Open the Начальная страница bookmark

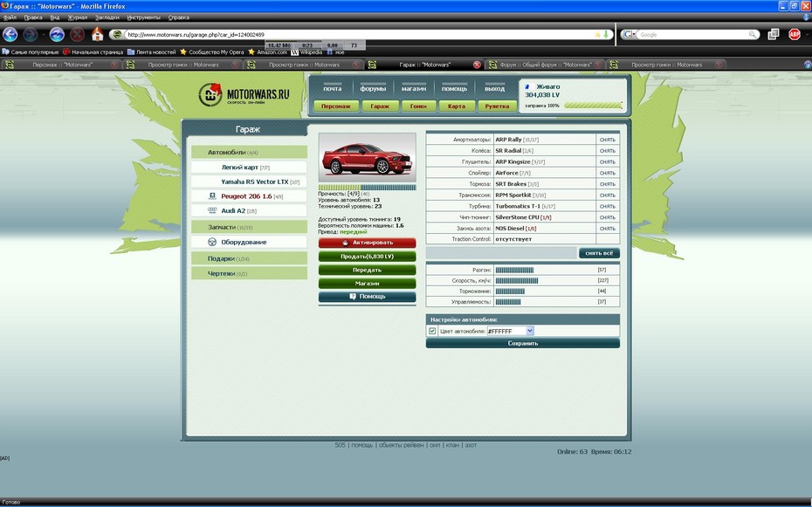[93, 51]
